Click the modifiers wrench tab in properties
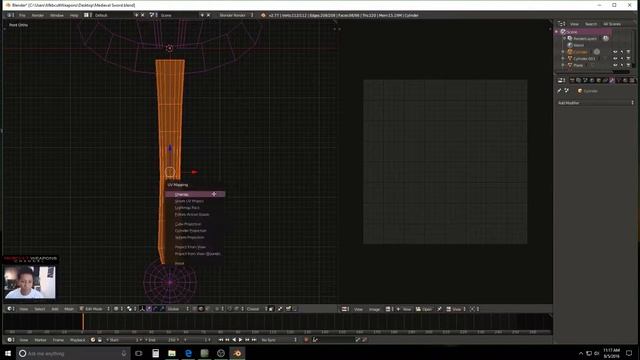The height and width of the screenshot is (360, 640). click(x=611, y=80)
